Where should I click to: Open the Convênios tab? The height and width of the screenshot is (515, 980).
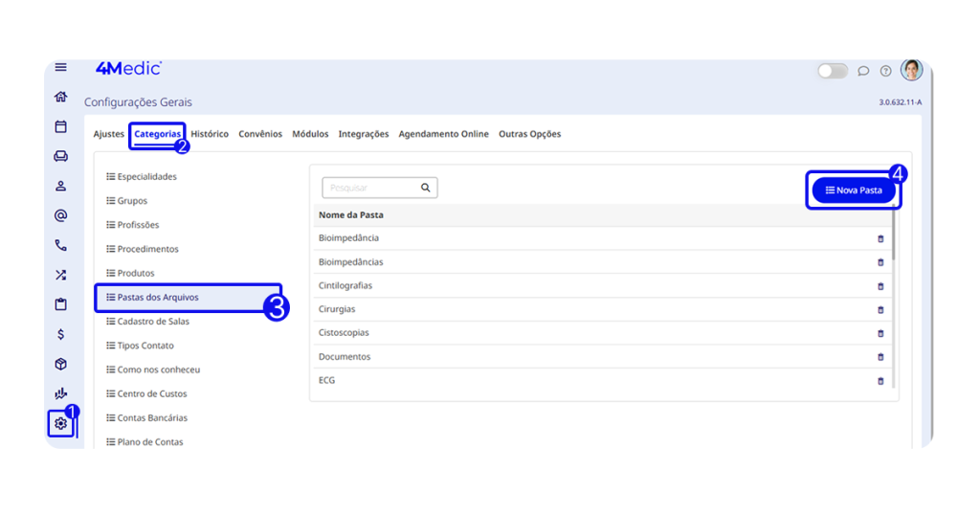pyautogui.click(x=260, y=134)
